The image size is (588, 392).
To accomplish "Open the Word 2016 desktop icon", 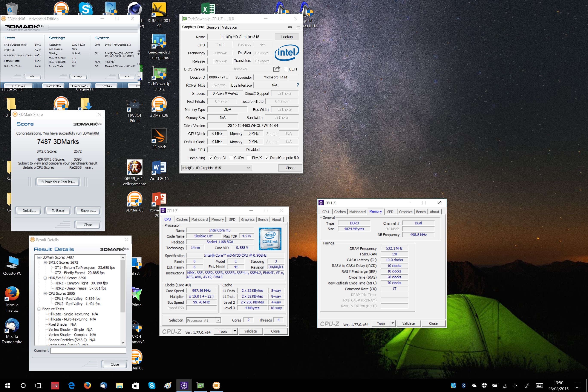I will pyautogui.click(x=159, y=170).
